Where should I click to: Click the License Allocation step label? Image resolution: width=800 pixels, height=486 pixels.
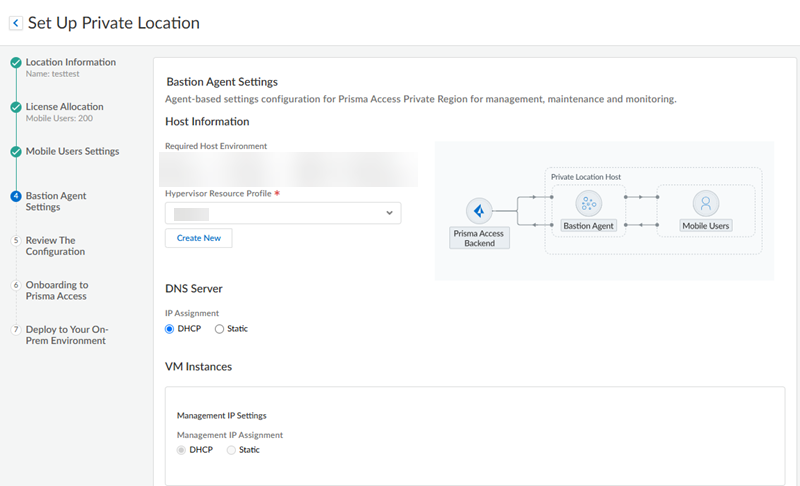[64, 107]
